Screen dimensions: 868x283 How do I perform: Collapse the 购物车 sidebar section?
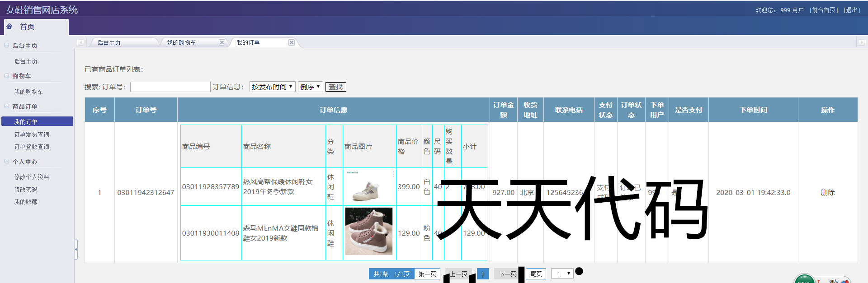pyautogui.click(x=7, y=76)
